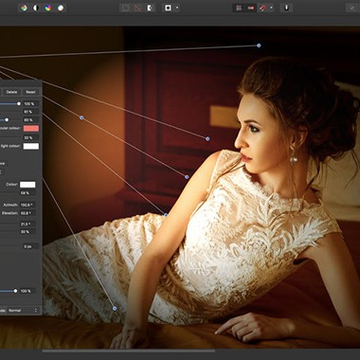Toggle the Quick Mask icon
Screen dimensions: 360x360
coord(168,8)
